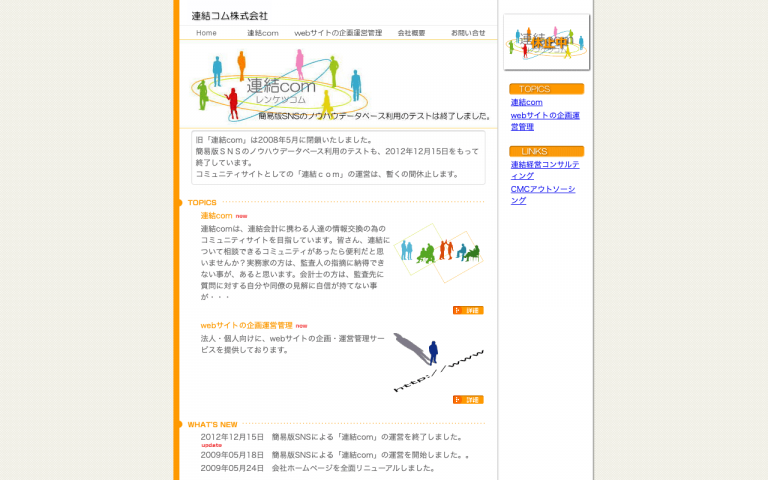Go to 会社概要 page
The width and height of the screenshot is (768, 480).
coord(411,33)
